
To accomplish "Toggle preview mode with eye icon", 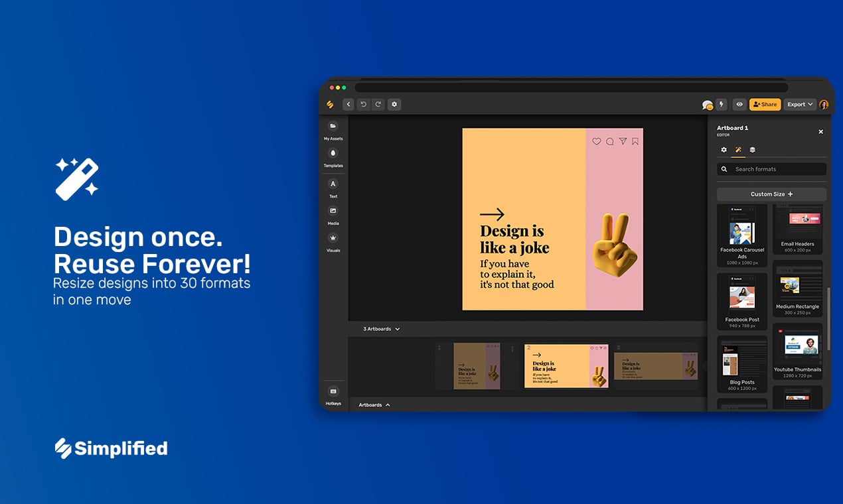I will click(739, 104).
